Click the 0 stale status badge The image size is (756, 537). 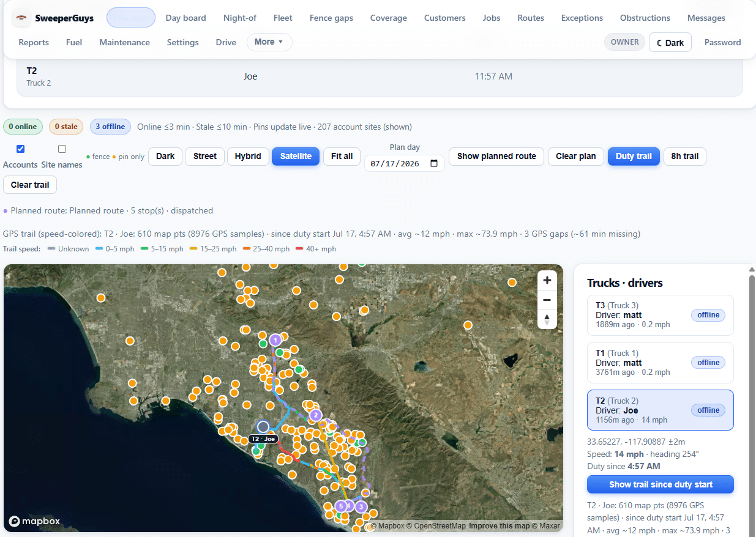pos(66,127)
